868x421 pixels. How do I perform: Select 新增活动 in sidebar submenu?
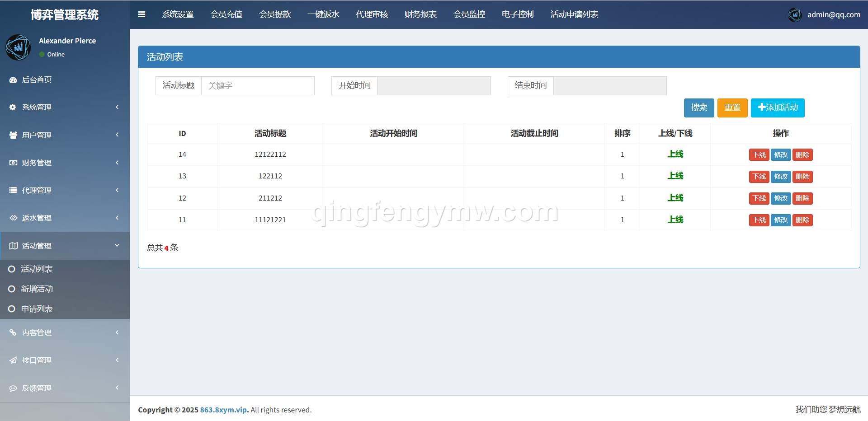click(x=37, y=289)
